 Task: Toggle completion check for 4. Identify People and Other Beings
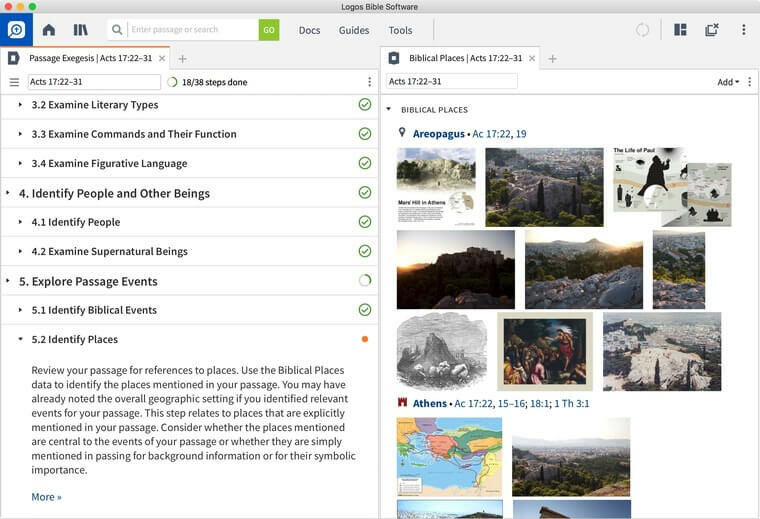click(364, 192)
